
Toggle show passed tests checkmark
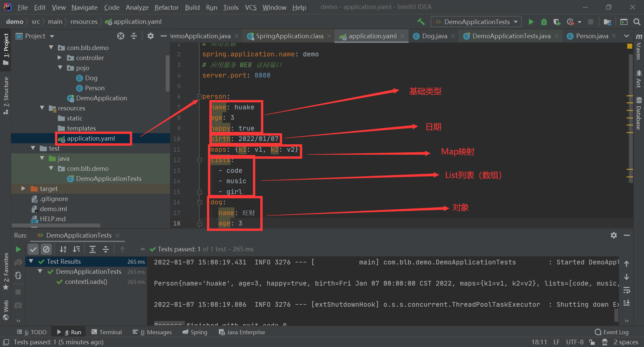coord(33,249)
